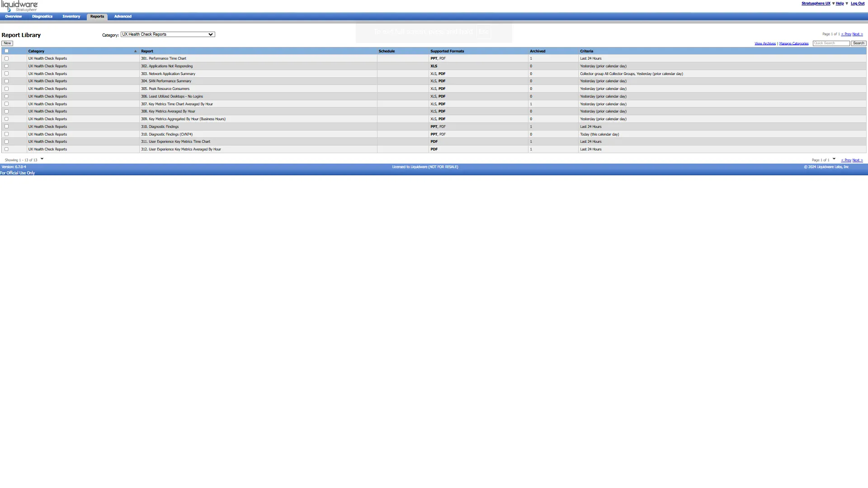Expand the arrow right of Help
Image resolution: width=868 pixels, height=488 pixels.
pyautogui.click(x=847, y=4)
